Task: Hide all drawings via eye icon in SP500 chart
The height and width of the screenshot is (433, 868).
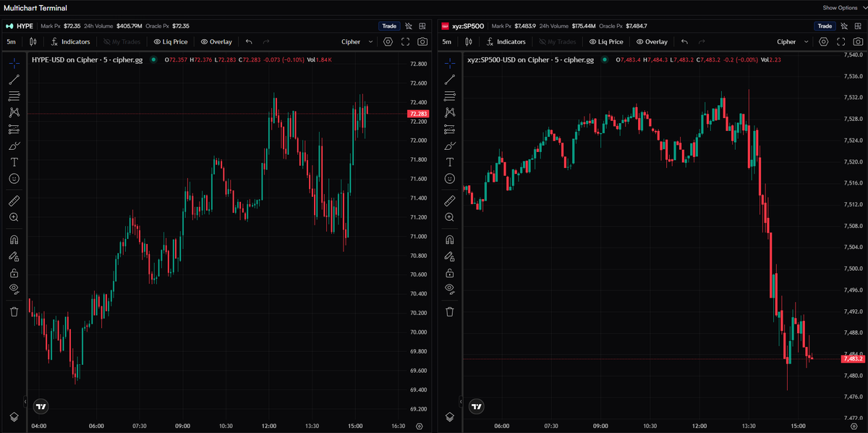Action: [450, 289]
